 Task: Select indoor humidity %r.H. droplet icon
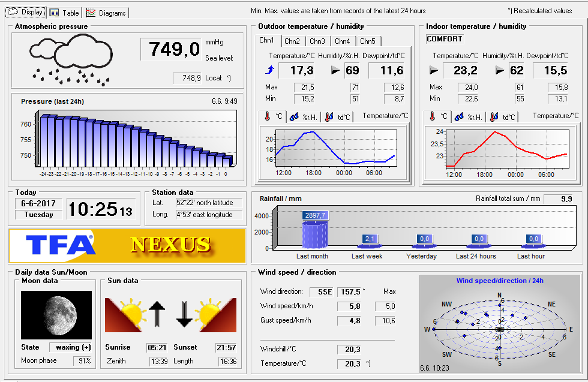459,117
